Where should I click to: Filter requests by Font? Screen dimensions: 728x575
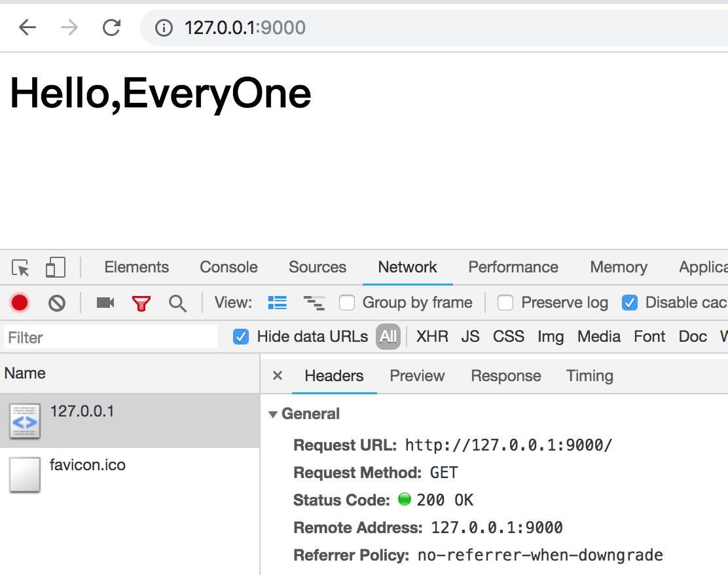point(649,337)
